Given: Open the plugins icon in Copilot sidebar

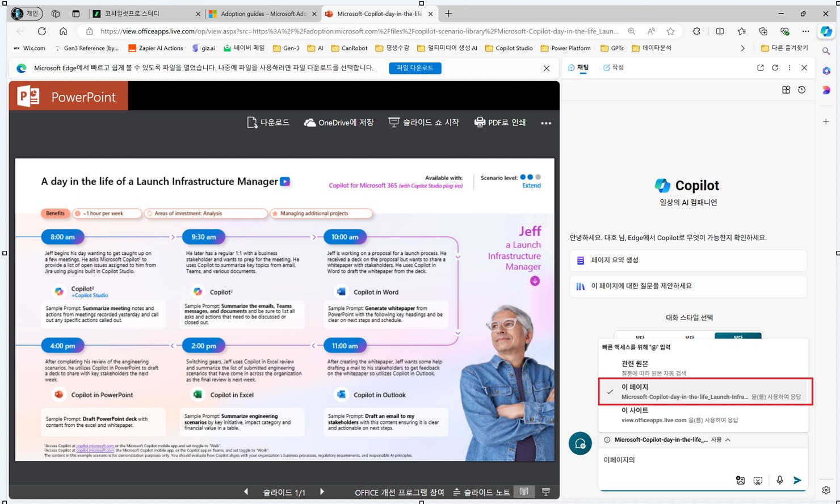Looking at the screenshot, I should coord(786,90).
